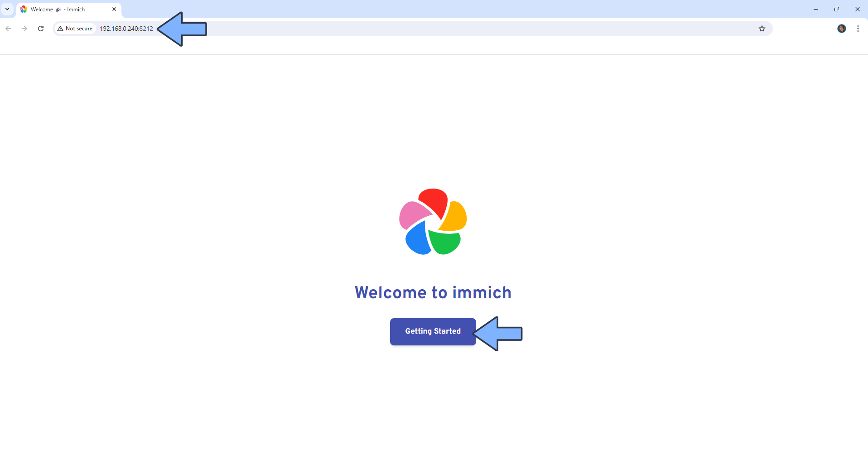The image size is (868, 466).
Task: Click the address bar URL 192.168.0.240:8212
Action: coord(126,29)
